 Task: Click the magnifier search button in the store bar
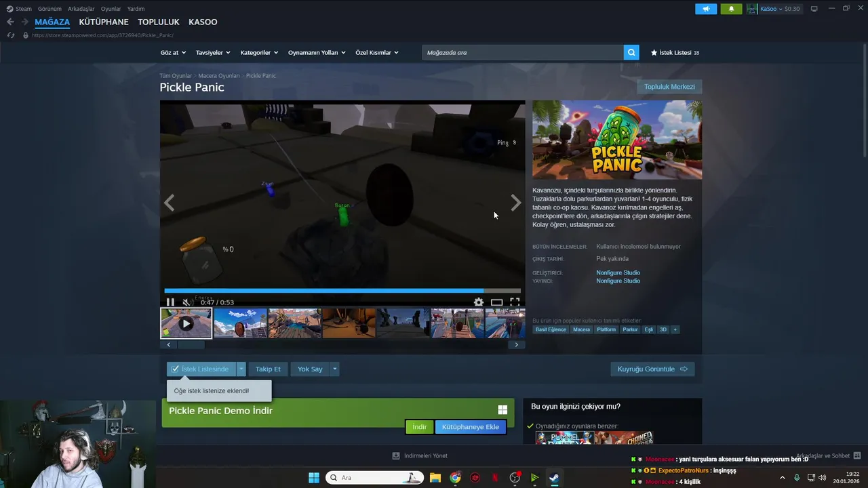point(631,52)
